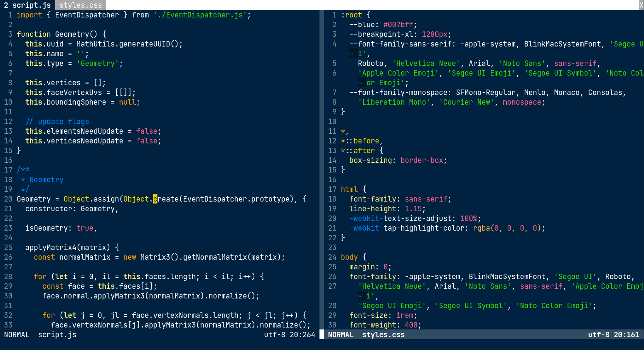Click the './EventDispatcher.js' import path string
Screen dimensions: 644x350
point(200,15)
